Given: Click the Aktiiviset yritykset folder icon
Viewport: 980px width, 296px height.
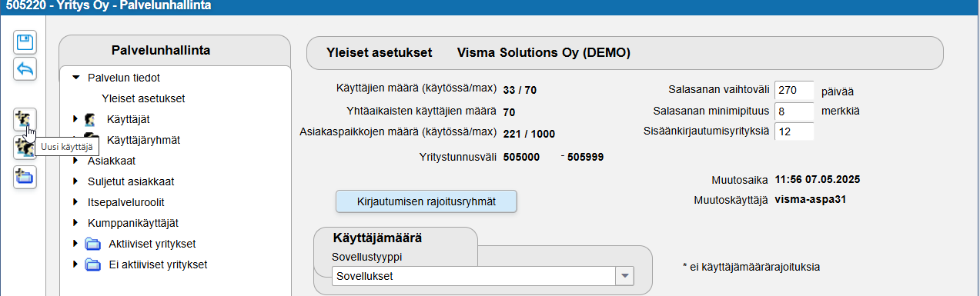Looking at the screenshot, I should pyautogui.click(x=93, y=244).
